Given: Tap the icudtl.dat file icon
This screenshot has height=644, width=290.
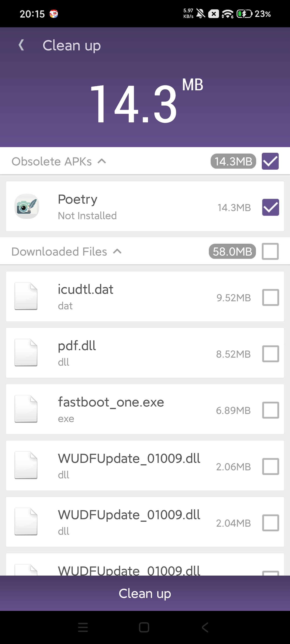Looking at the screenshot, I should point(26,296).
